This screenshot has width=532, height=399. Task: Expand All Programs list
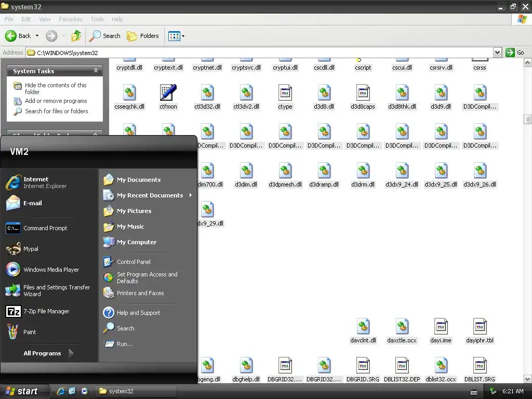49,353
